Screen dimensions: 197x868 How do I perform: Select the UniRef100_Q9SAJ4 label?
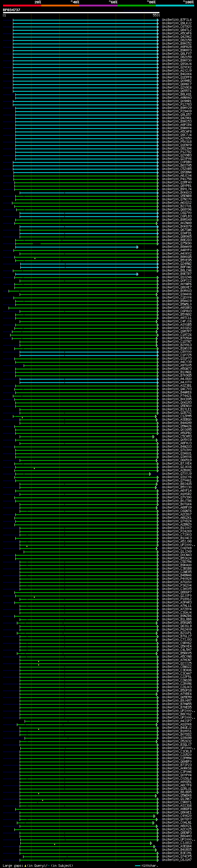(x=177, y=64)
